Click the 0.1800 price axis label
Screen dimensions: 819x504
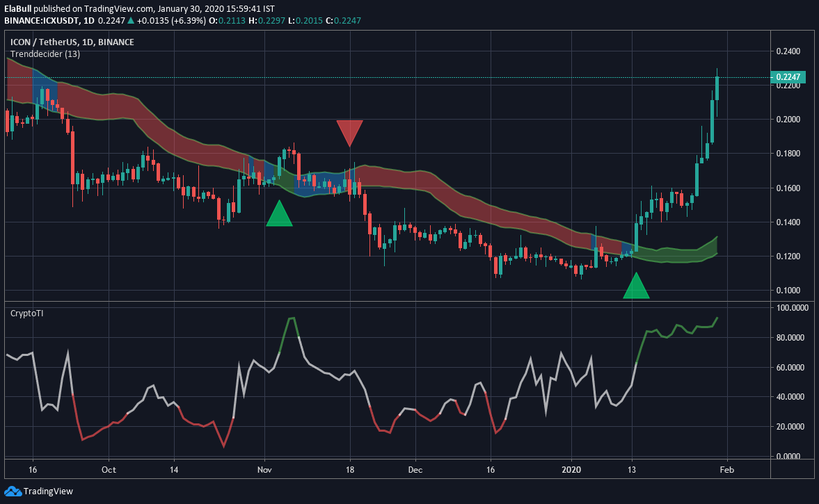tap(788, 154)
